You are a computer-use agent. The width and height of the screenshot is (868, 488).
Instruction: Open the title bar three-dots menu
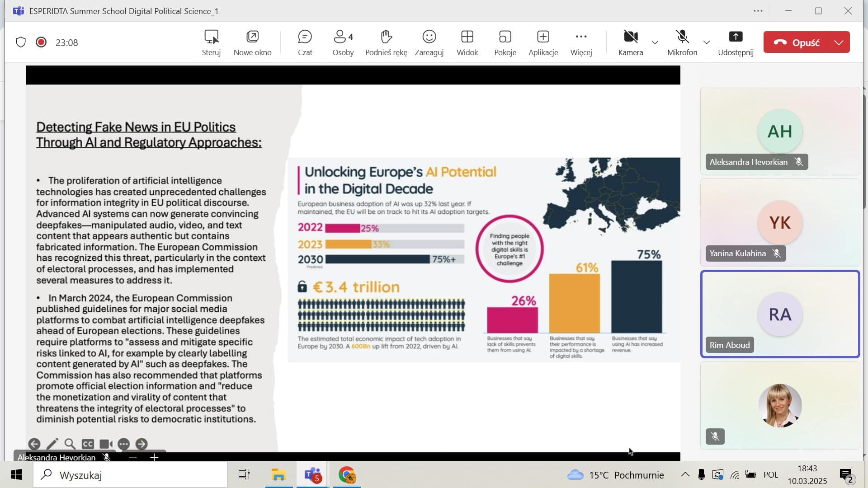click(x=758, y=11)
